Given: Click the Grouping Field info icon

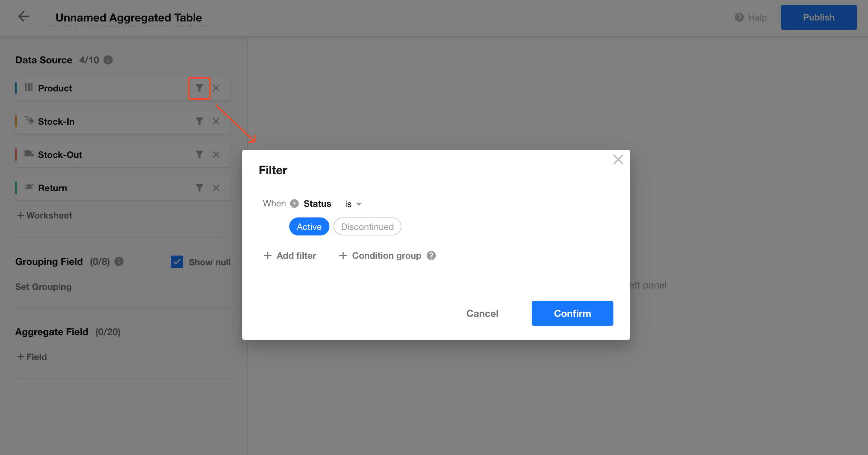Looking at the screenshot, I should pyautogui.click(x=119, y=261).
